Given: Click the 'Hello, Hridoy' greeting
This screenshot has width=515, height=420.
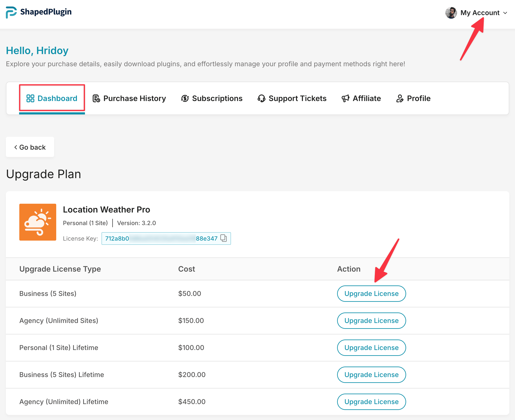Looking at the screenshot, I should [37, 51].
